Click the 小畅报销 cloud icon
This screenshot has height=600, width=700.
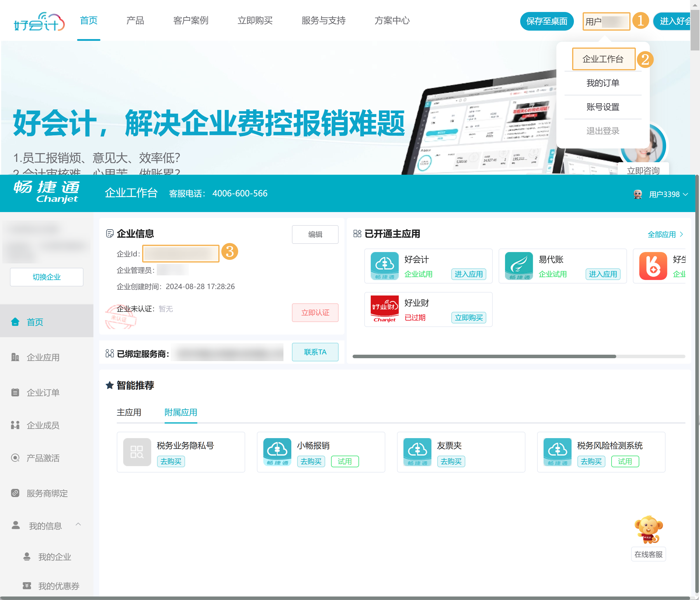(x=277, y=452)
